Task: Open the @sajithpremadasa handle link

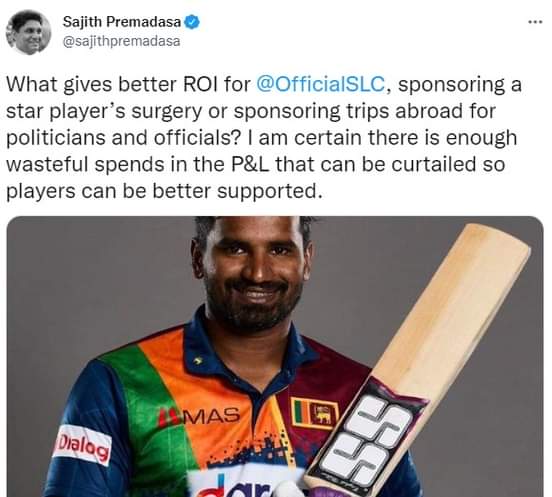Action: coord(121,42)
